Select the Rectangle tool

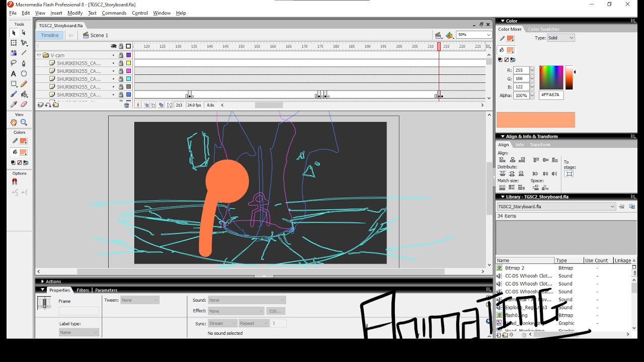(x=14, y=84)
